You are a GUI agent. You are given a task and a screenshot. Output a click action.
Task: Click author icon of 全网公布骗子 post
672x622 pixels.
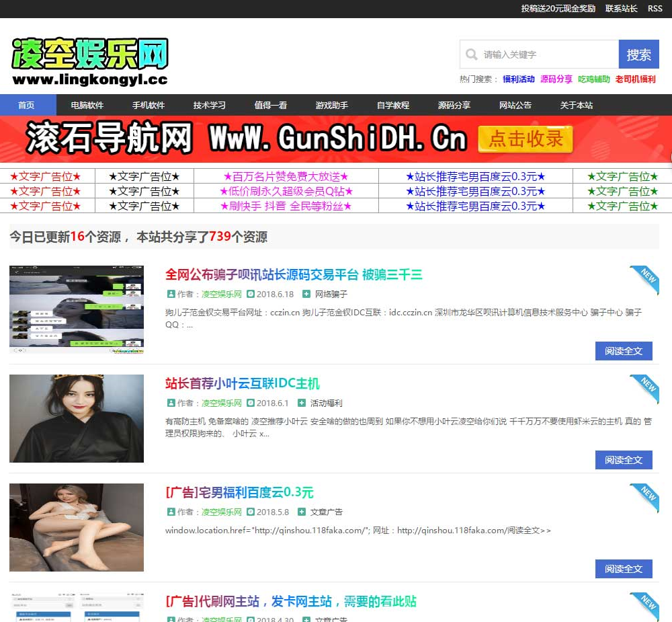[171, 294]
